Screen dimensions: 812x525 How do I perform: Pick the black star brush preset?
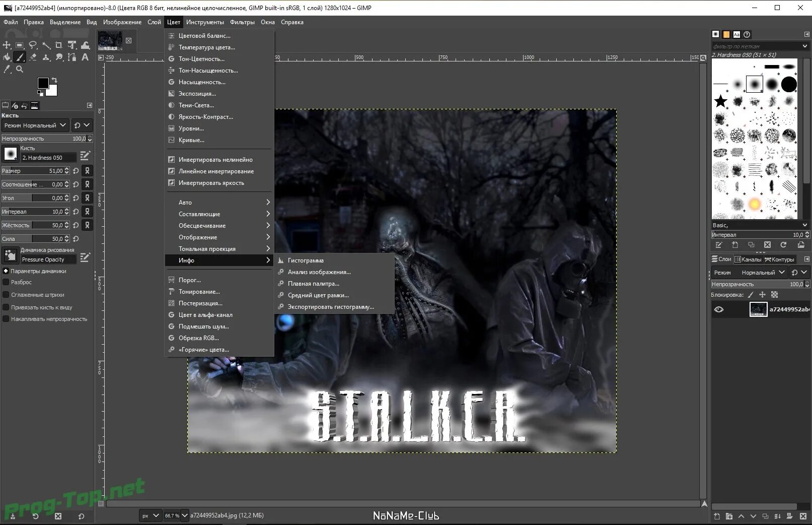(x=721, y=101)
